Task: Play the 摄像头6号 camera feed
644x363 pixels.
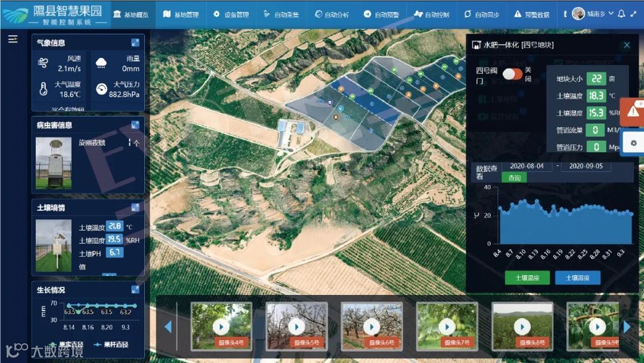Action: (371, 327)
